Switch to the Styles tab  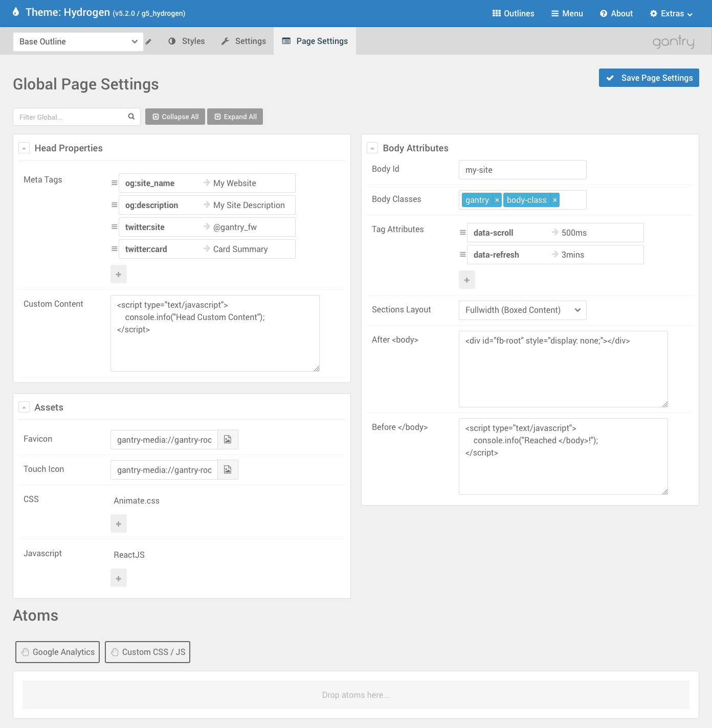point(187,41)
